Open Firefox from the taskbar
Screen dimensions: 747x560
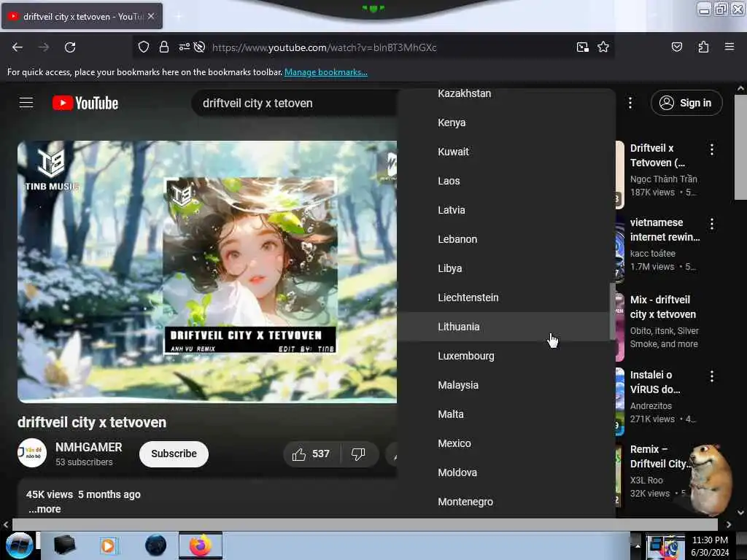point(201,545)
